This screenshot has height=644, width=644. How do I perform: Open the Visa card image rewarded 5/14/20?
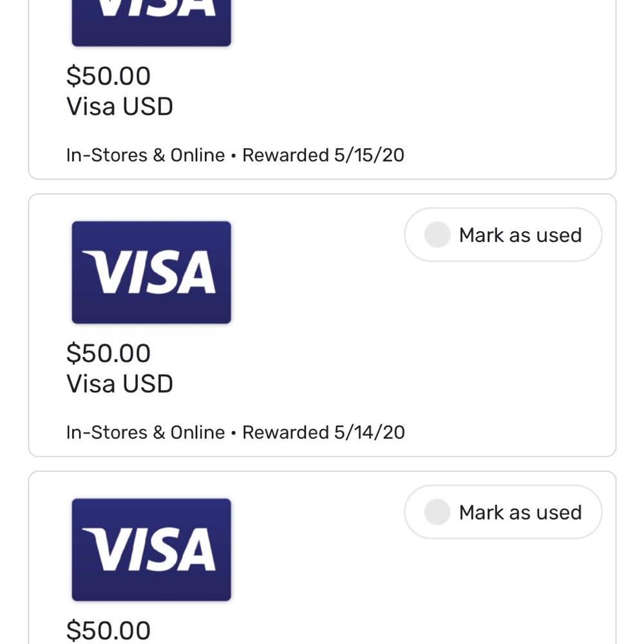pos(151,272)
